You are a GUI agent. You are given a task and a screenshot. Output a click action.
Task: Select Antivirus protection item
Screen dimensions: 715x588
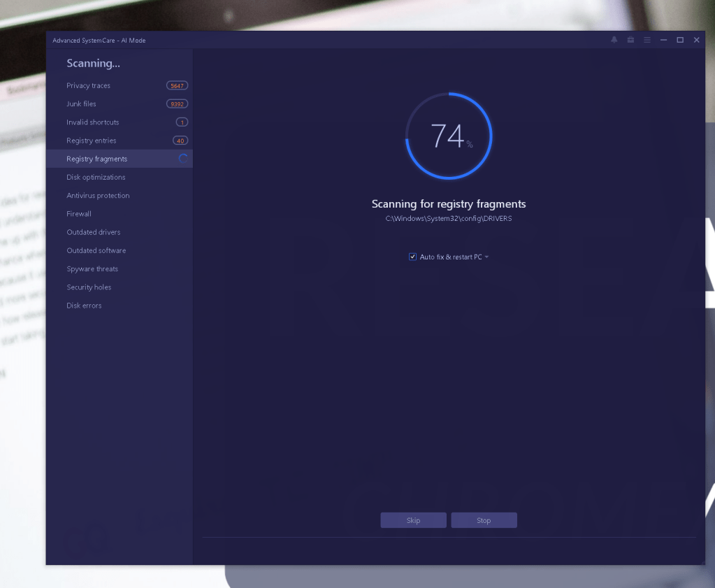click(120, 195)
